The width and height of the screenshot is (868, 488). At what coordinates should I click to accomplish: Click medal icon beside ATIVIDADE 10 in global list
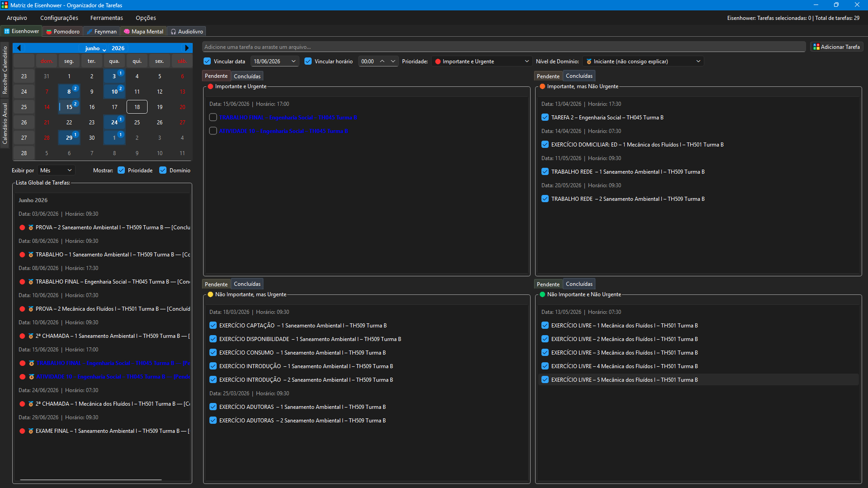[x=31, y=377]
